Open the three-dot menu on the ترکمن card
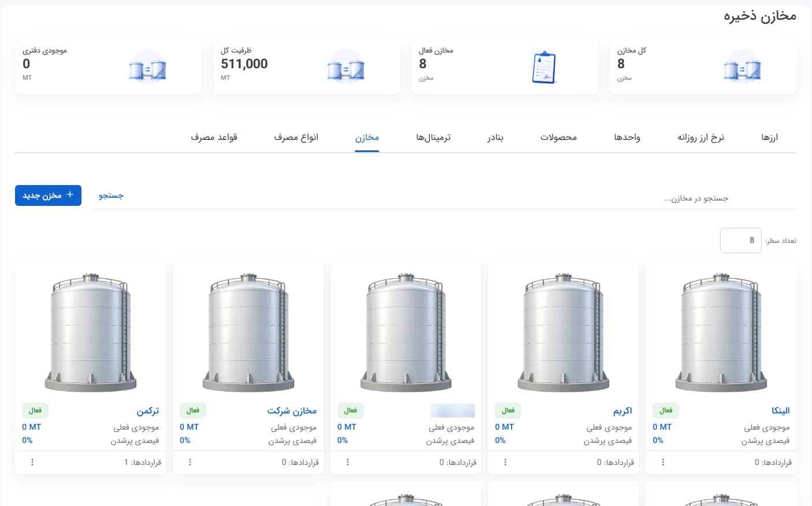Viewport: 812px width, 506px height. coord(32,462)
